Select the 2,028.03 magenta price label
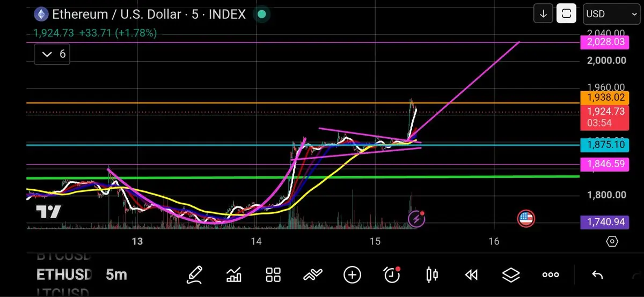Screen dimensions: 644x297 point(604,42)
